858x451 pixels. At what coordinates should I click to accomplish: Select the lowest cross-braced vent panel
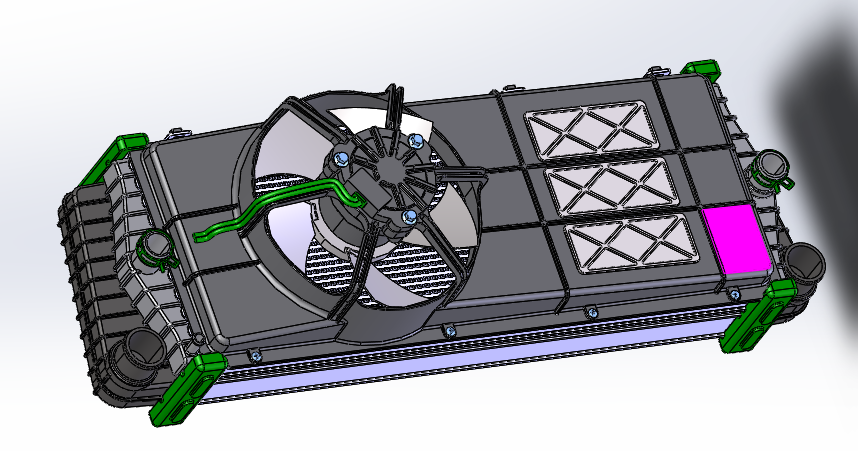633,243
